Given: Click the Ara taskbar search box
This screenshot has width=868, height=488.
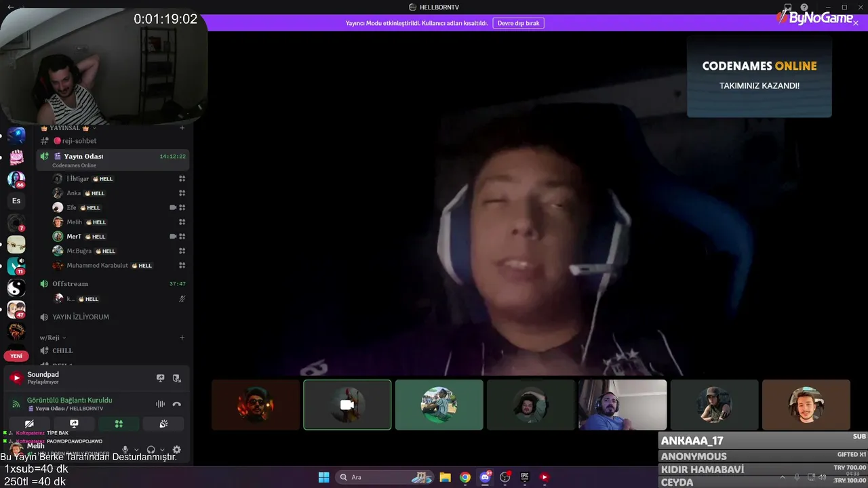Looking at the screenshot, I should 384,477.
